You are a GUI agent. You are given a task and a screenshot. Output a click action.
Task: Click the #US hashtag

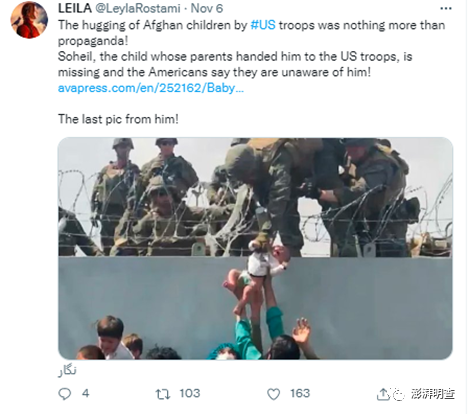click(x=263, y=25)
